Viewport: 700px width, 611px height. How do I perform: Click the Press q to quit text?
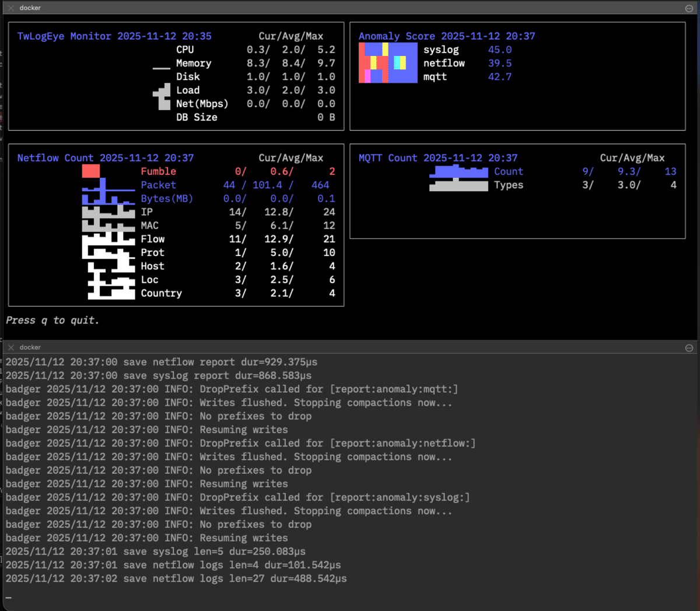52,320
